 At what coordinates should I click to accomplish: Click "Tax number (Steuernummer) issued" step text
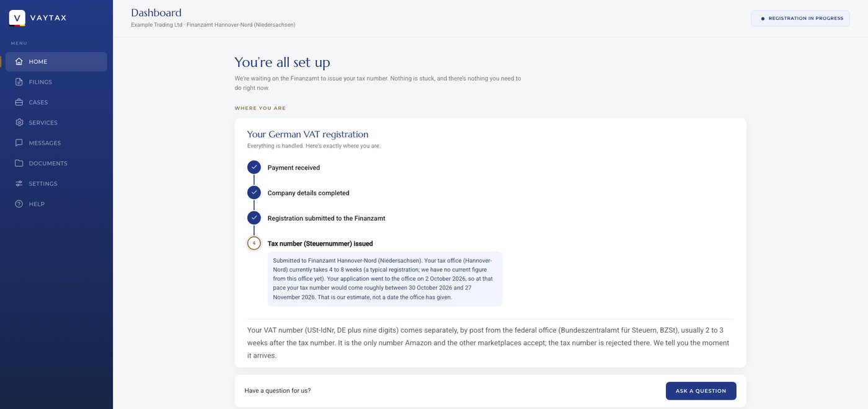pos(320,244)
